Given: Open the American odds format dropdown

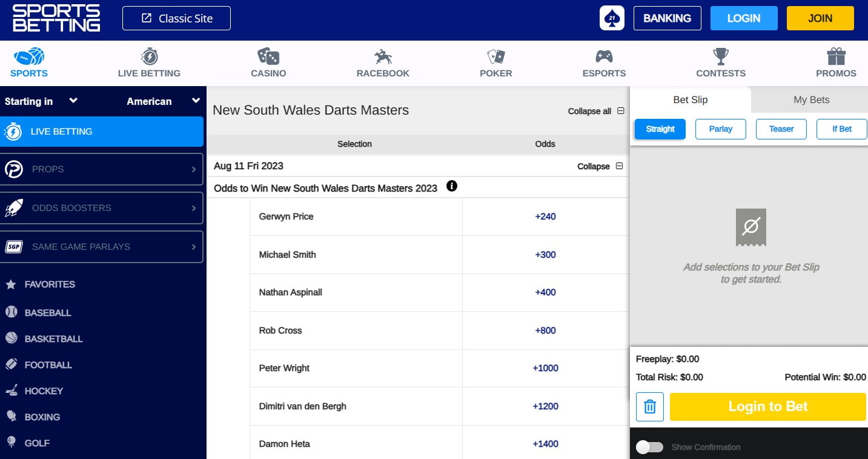Looking at the screenshot, I should 163,101.
